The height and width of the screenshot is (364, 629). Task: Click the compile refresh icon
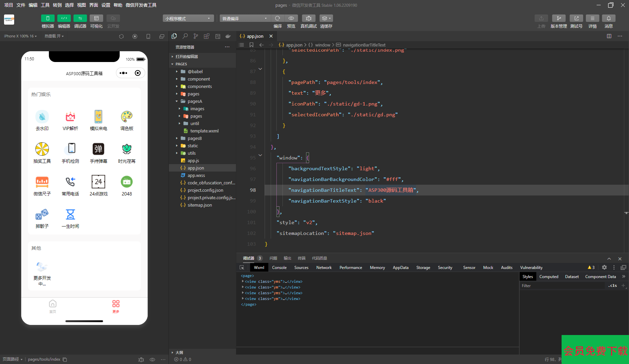(277, 18)
